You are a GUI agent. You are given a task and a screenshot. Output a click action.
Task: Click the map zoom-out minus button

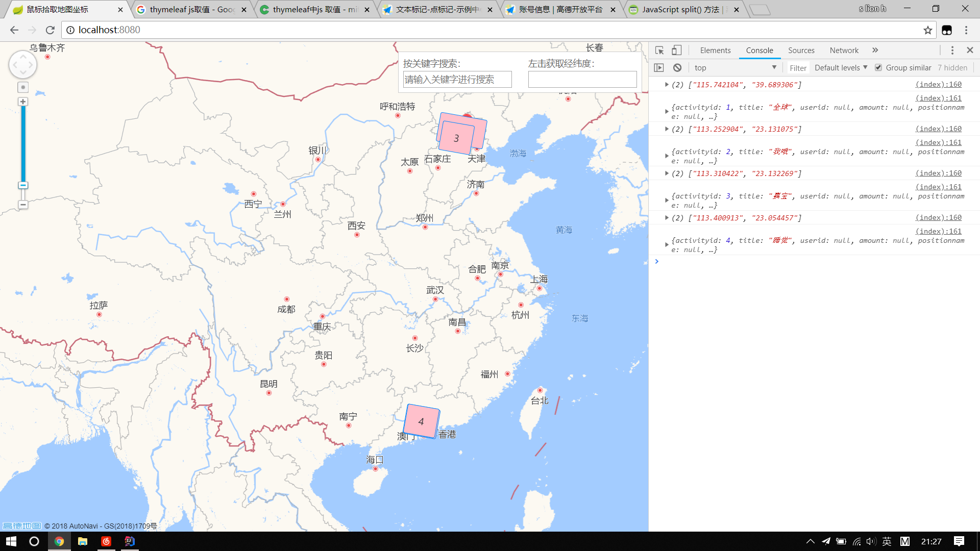[x=23, y=205]
